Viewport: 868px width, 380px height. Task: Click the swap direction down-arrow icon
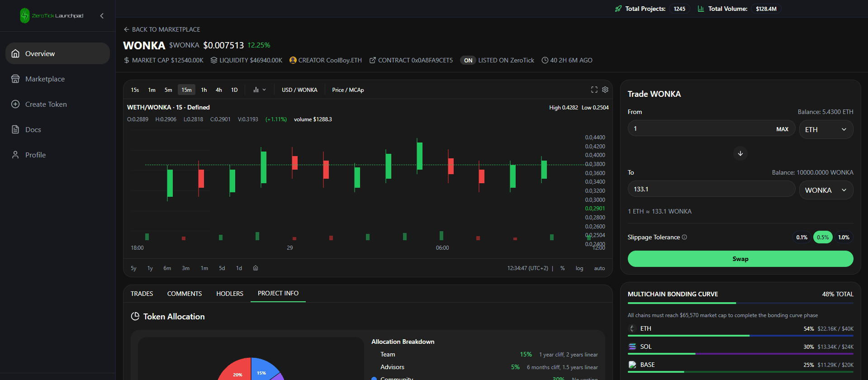pyautogui.click(x=740, y=153)
